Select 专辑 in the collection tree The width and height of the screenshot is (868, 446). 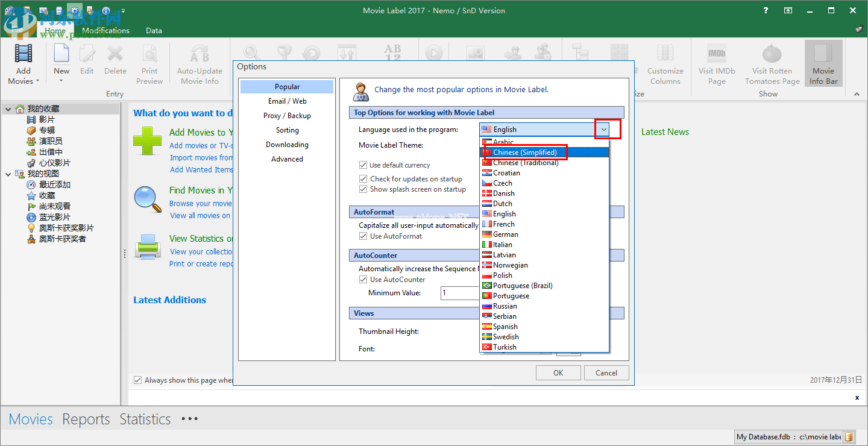tap(47, 130)
